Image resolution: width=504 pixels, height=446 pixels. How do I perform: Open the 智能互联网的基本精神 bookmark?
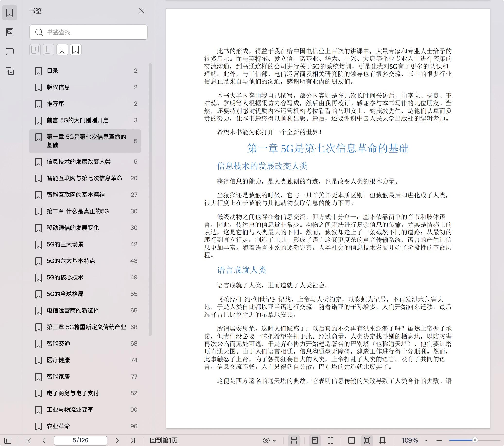[85, 195]
